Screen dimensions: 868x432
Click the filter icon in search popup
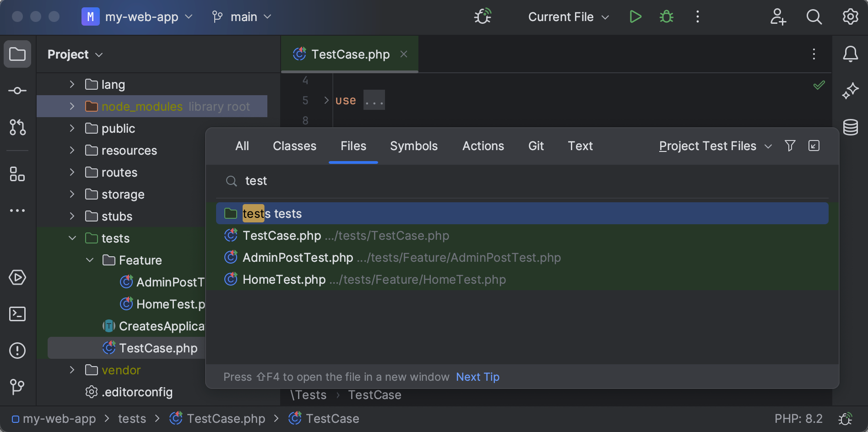click(x=790, y=146)
